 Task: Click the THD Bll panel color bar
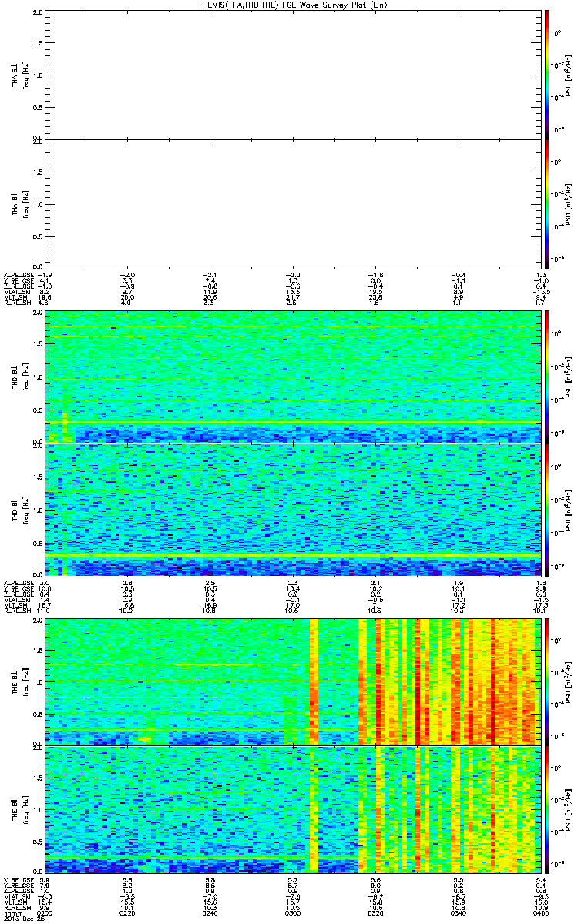547,509
